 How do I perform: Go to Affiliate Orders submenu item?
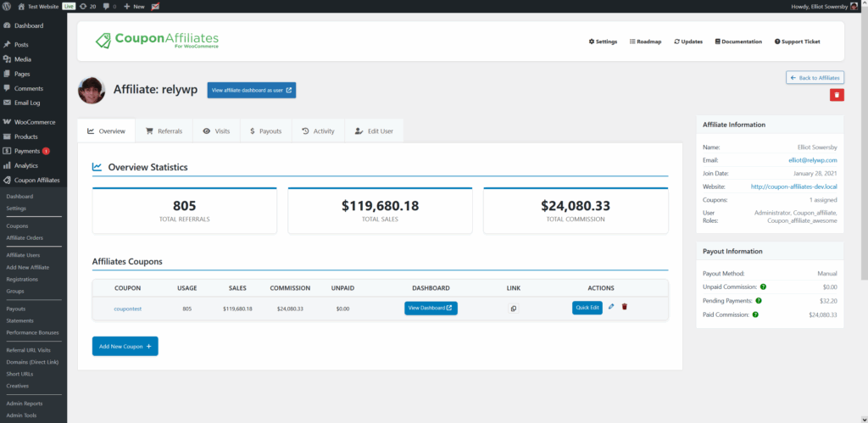pyautogui.click(x=25, y=237)
